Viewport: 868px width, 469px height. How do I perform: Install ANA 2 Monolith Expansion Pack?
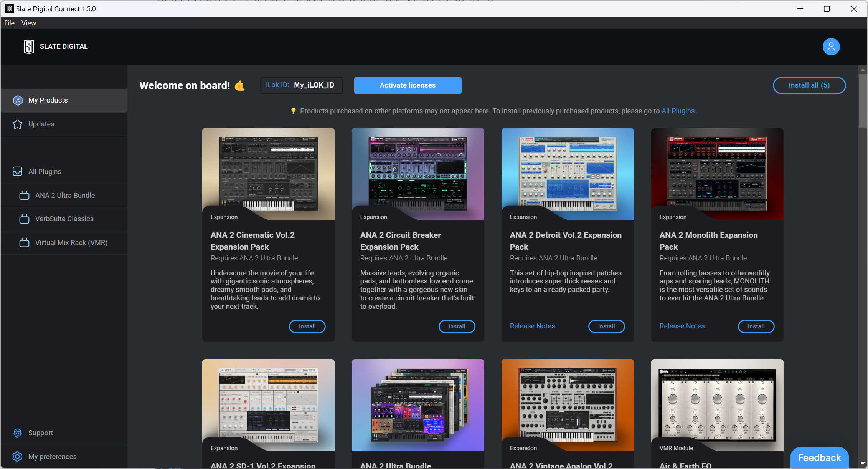(x=756, y=326)
